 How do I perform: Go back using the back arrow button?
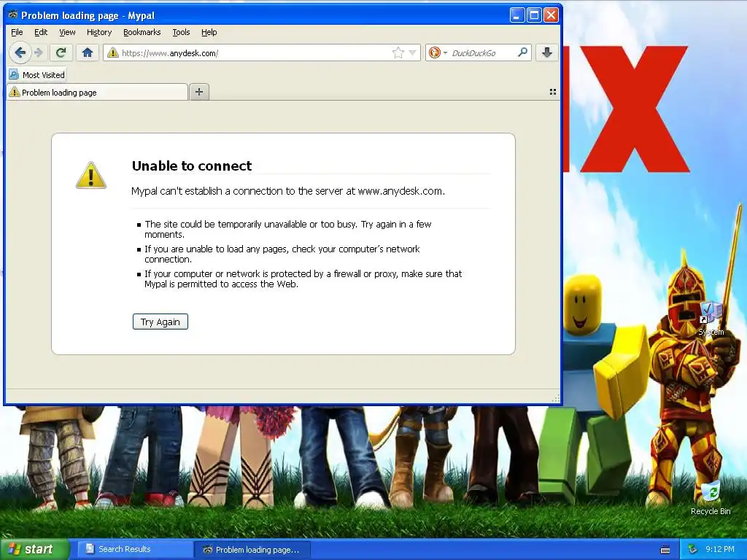(x=20, y=52)
